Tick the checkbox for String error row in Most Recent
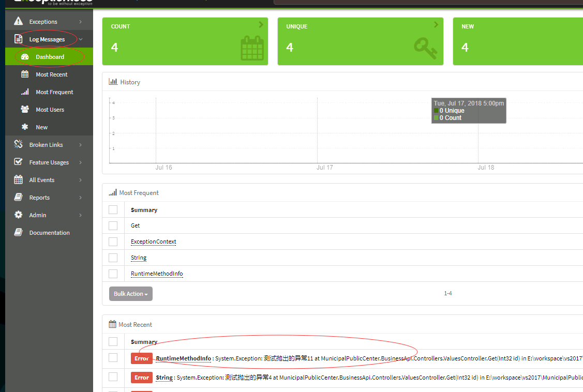Image resolution: width=583 pixels, height=392 pixels. 113,377
